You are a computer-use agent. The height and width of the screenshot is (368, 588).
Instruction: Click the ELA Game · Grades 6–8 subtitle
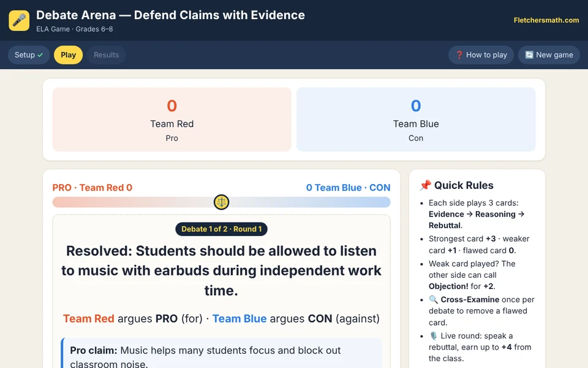click(x=75, y=29)
